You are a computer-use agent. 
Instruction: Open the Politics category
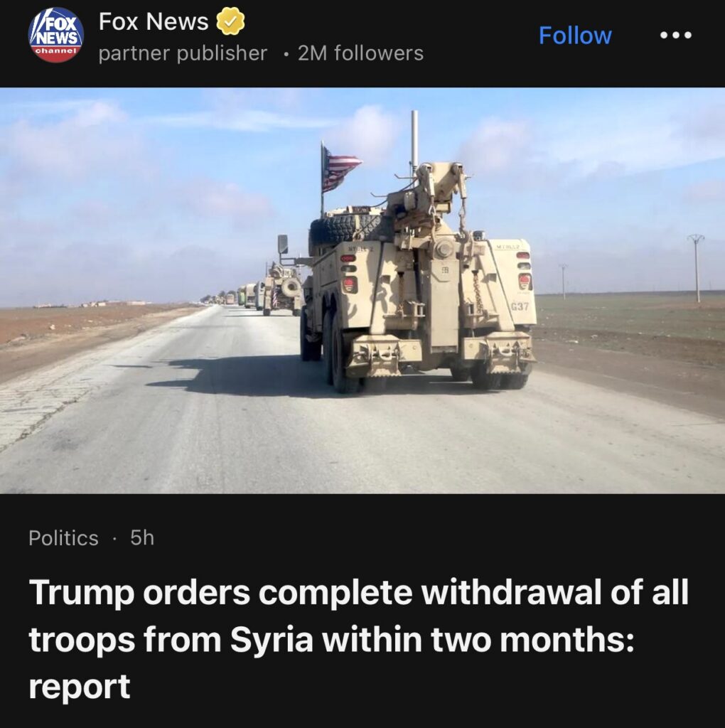tap(63, 538)
